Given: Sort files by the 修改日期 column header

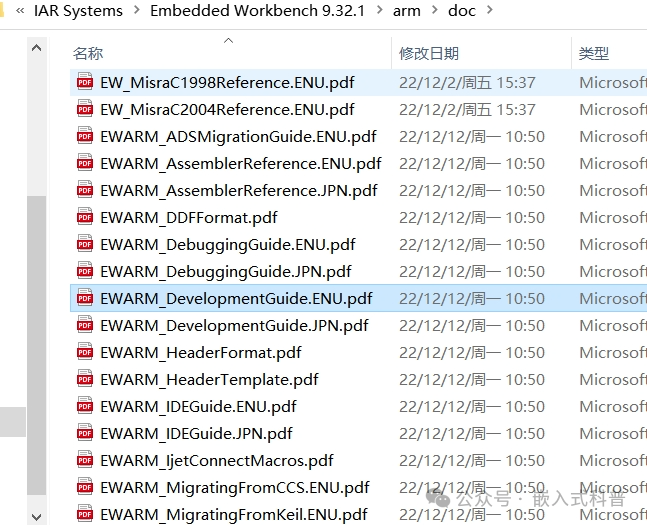Looking at the screenshot, I should [x=429, y=54].
